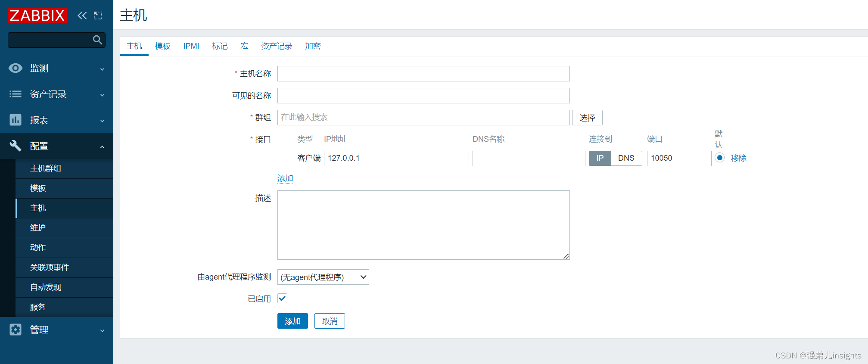Collapse the sidebar with double-arrow icon
This screenshot has height=364, width=868.
[x=82, y=16]
